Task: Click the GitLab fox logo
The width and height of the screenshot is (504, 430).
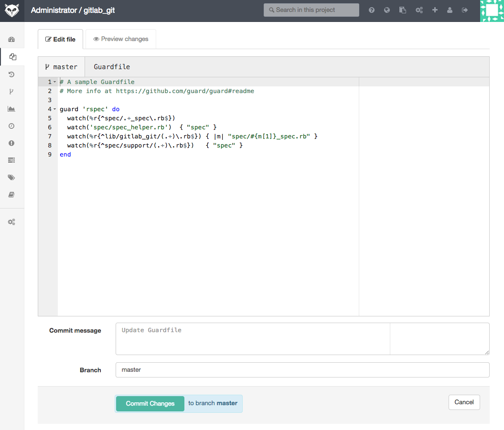Action: point(12,10)
